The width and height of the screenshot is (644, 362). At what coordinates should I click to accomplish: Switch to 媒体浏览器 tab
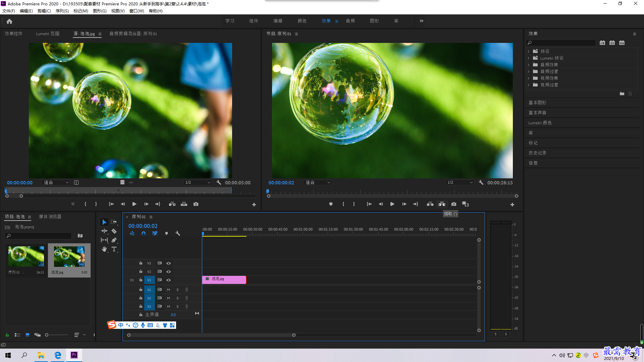50,217
